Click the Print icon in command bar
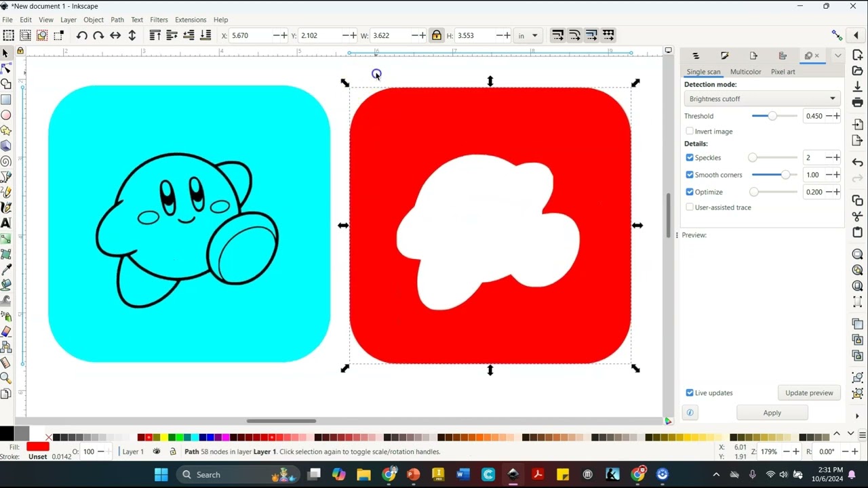The width and height of the screenshot is (868, 488). click(857, 102)
